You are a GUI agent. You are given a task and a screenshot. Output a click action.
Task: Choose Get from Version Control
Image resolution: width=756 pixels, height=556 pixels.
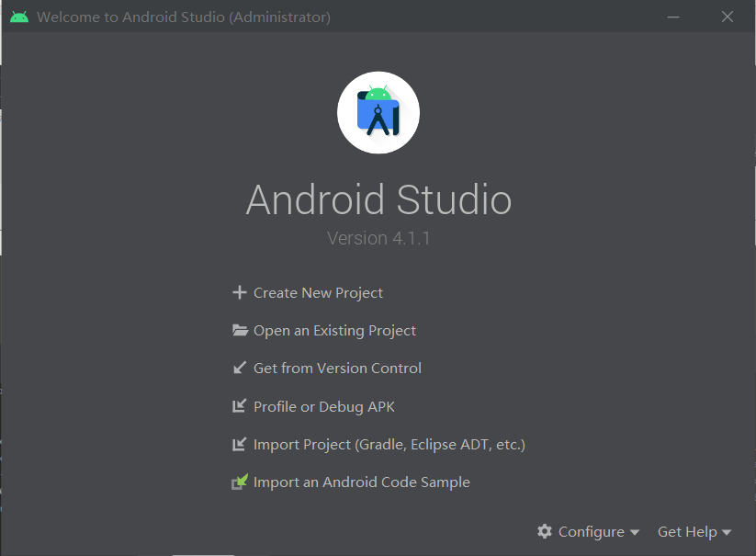(x=337, y=368)
